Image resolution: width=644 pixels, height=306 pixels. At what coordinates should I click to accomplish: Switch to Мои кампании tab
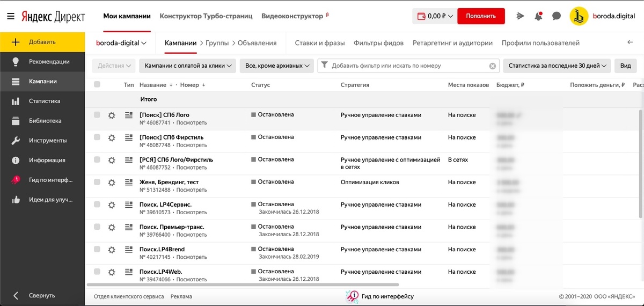[127, 16]
